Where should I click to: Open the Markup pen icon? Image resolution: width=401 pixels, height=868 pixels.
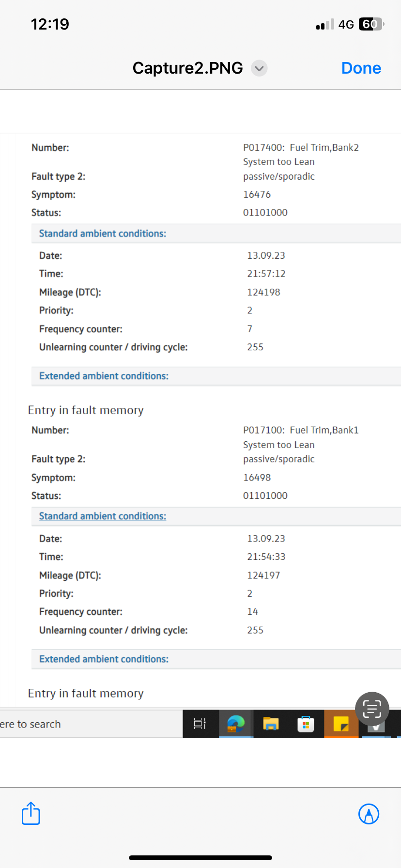pyautogui.click(x=369, y=814)
